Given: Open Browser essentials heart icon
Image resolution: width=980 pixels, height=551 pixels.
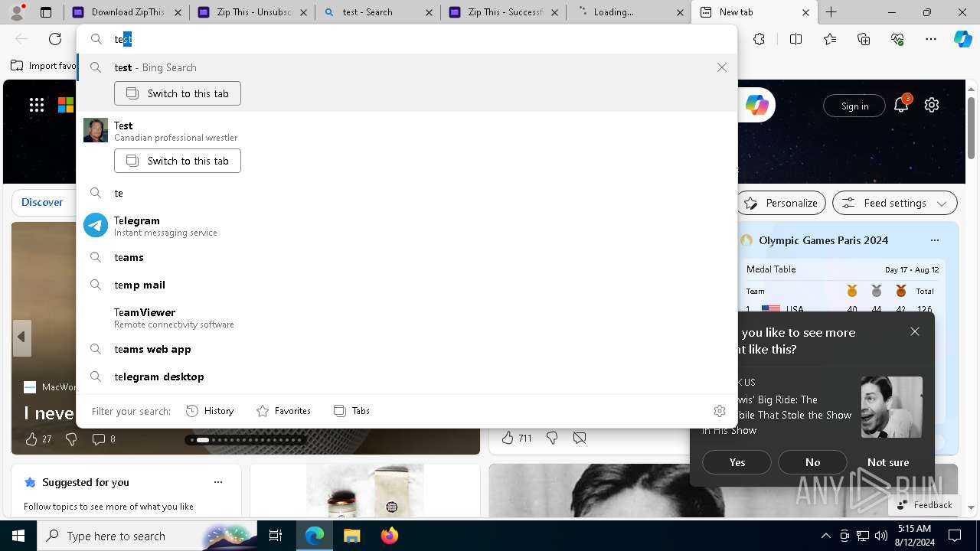Looking at the screenshot, I should click(897, 39).
